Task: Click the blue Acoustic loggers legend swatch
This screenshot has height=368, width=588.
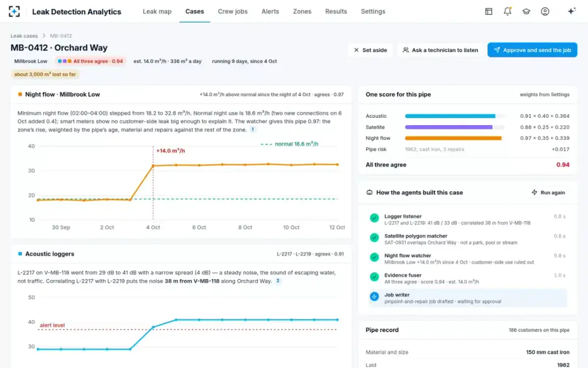Action: click(20, 254)
